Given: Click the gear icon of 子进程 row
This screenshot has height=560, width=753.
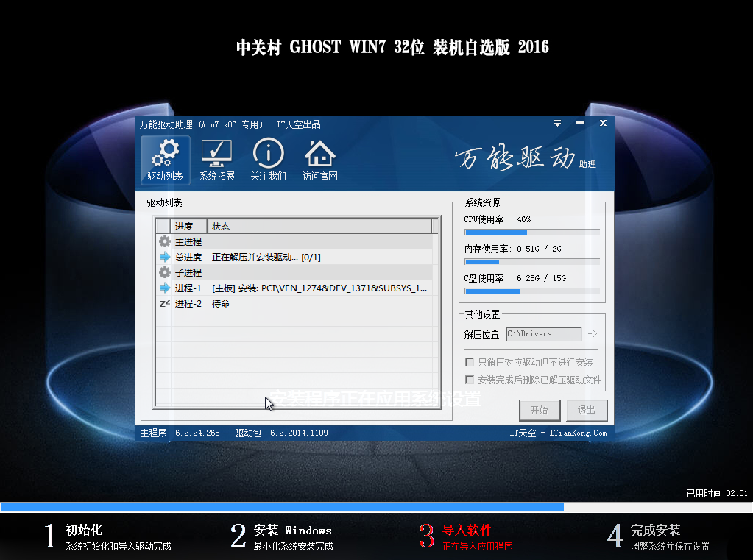Looking at the screenshot, I should click(x=164, y=272).
